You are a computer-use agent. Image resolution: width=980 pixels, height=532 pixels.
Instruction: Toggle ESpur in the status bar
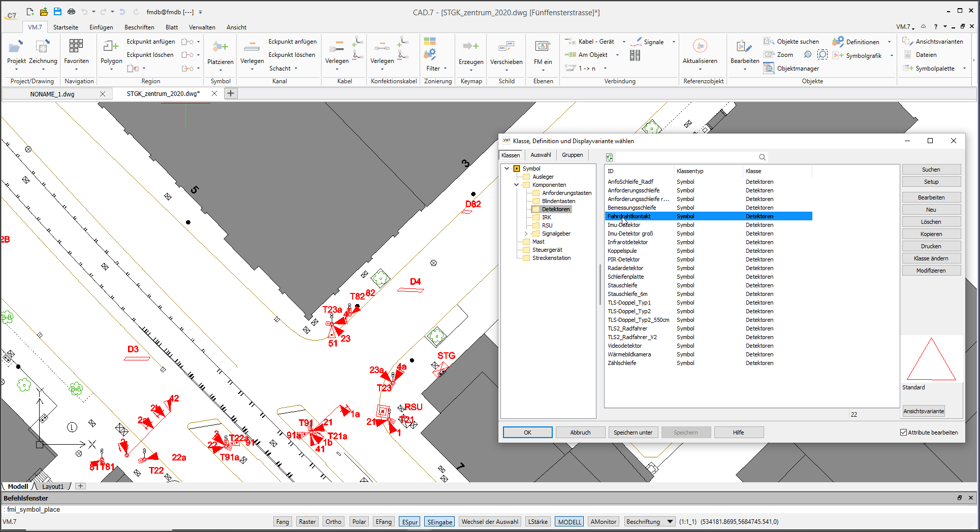(409, 522)
